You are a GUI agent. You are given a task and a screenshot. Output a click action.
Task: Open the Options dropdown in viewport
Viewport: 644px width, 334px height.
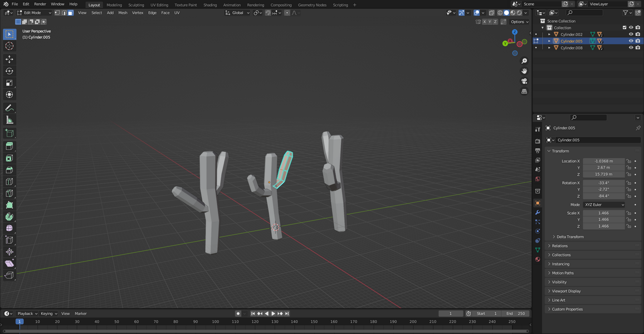click(x=519, y=22)
